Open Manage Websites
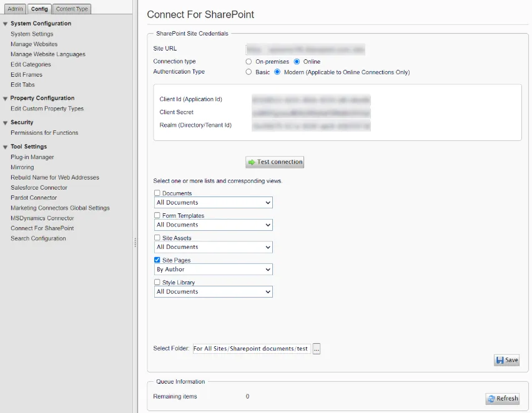The image size is (532, 413). [x=34, y=44]
